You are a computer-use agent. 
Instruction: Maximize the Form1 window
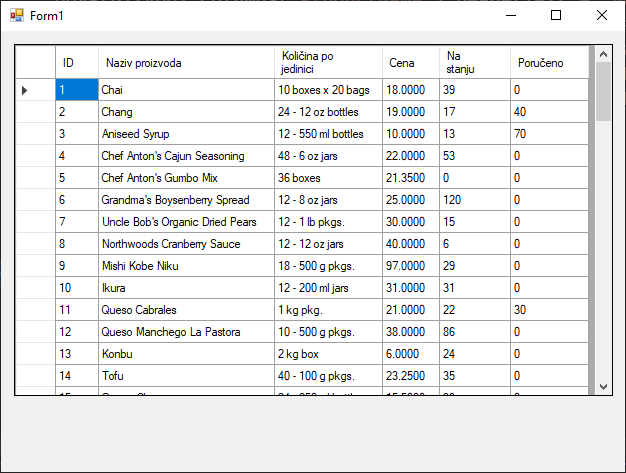(x=556, y=15)
